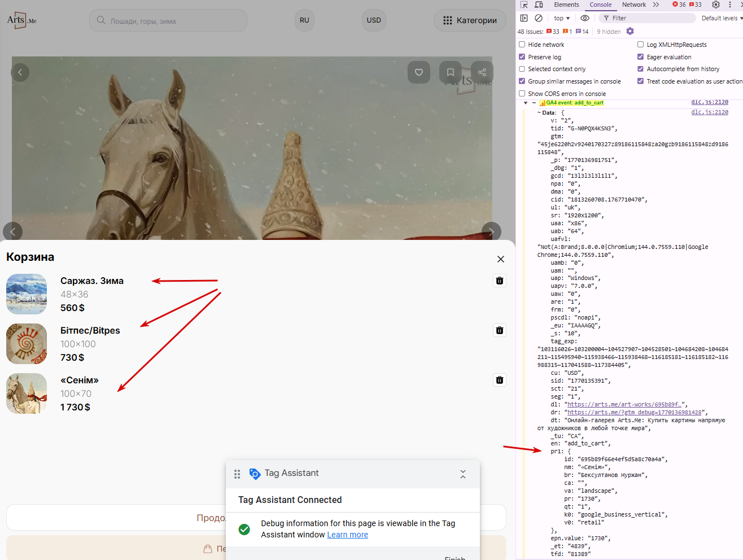Open the dlc.js:2120 link beside GA4 event

click(710, 102)
